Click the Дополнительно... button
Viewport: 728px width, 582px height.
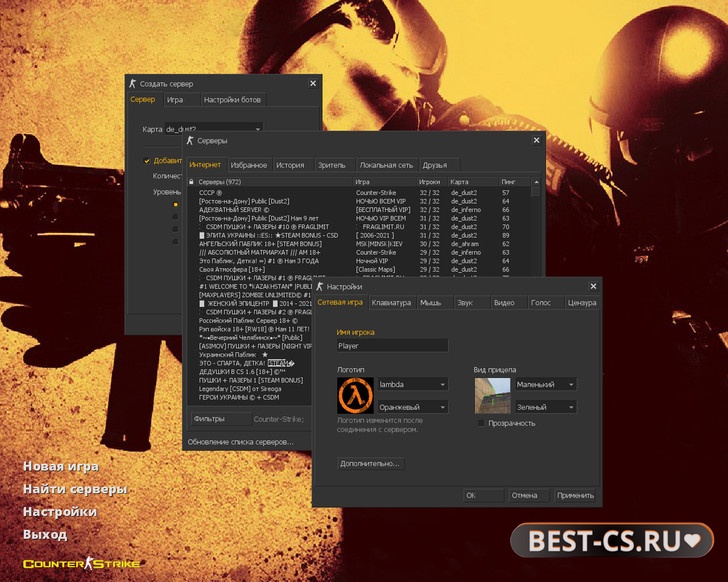click(x=370, y=464)
